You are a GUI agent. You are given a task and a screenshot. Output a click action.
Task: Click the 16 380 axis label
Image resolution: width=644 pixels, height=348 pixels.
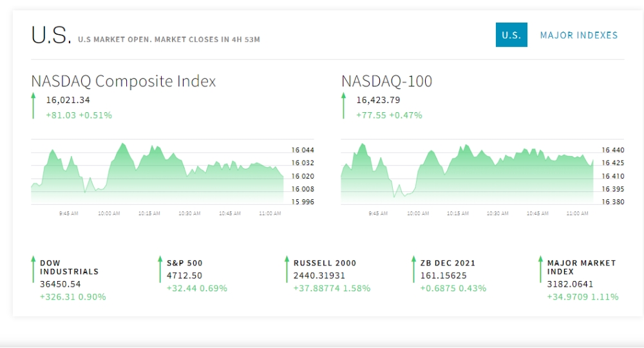coord(613,202)
